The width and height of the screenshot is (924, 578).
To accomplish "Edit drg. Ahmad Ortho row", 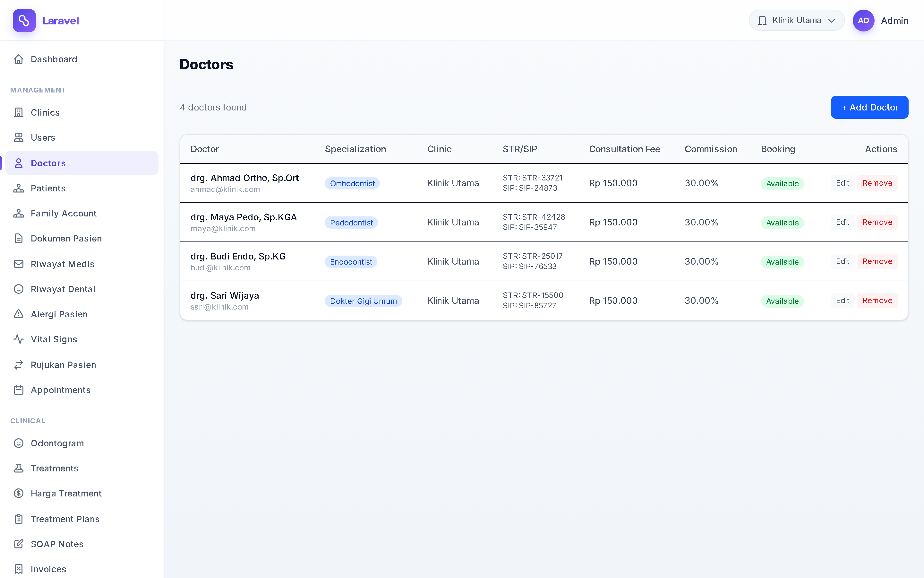I will pyautogui.click(x=842, y=183).
